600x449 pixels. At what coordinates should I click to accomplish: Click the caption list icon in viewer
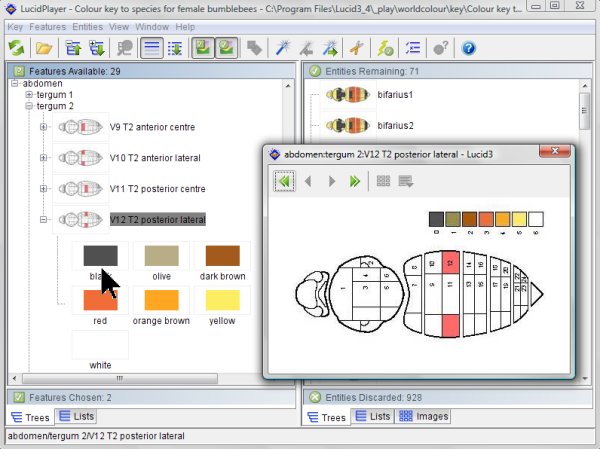coord(406,181)
